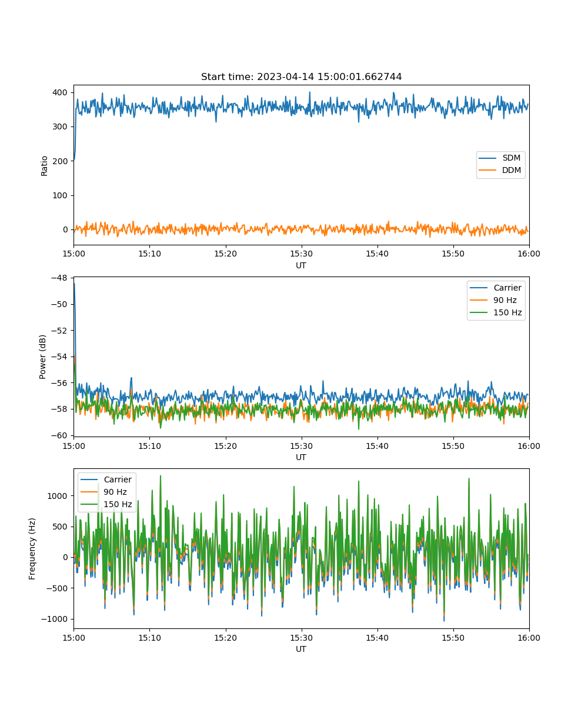Click the green 150 Hz swatch in frequency legend
This screenshot has width=588, height=706.
89,504
